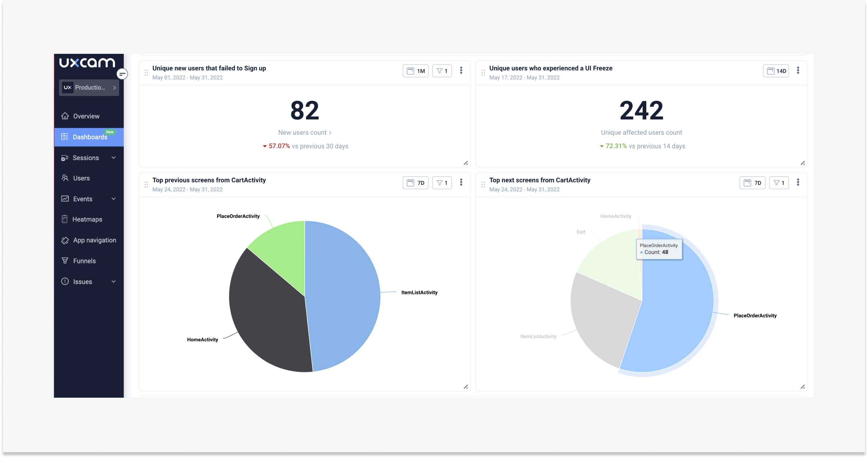Go to the Overview menu item
The height and width of the screenshot is (458, 868).
pos(86,116)
